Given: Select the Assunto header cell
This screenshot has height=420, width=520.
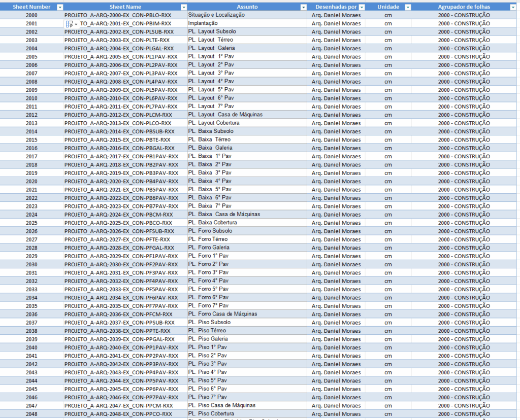Looking at the screenshot, I should tap(247, 7).
